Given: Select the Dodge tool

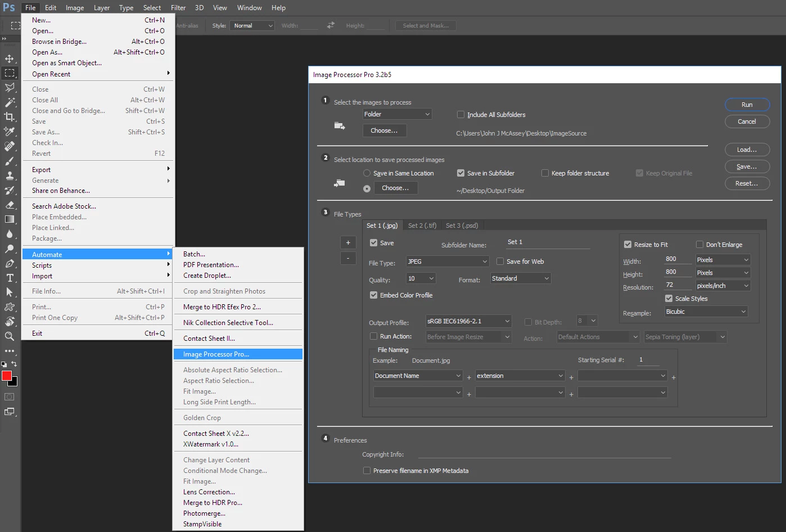Looking at the screenshot, I should (10, 249).
